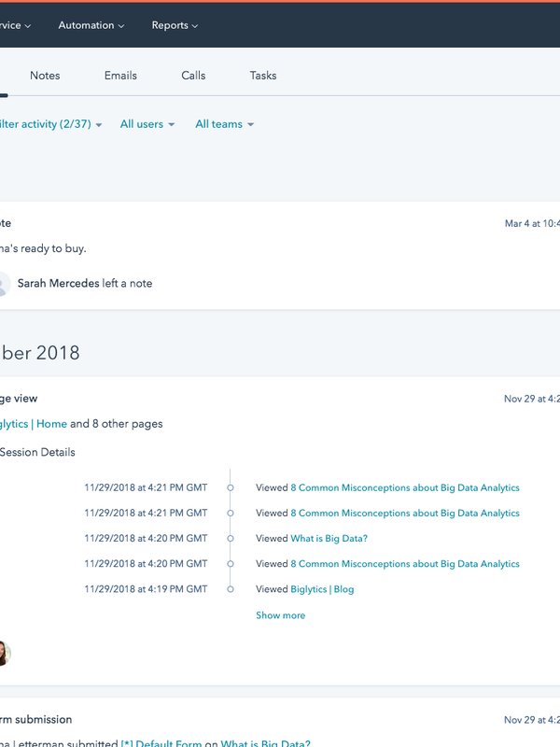Open the All users filter dropdown
This screenshot has height=747, width=560.
click(x=147, y=124)
